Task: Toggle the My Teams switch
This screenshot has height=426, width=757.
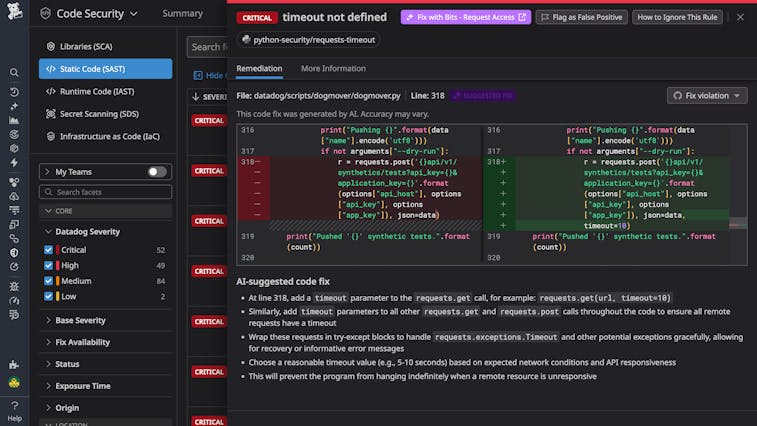Action: (157, 172)
